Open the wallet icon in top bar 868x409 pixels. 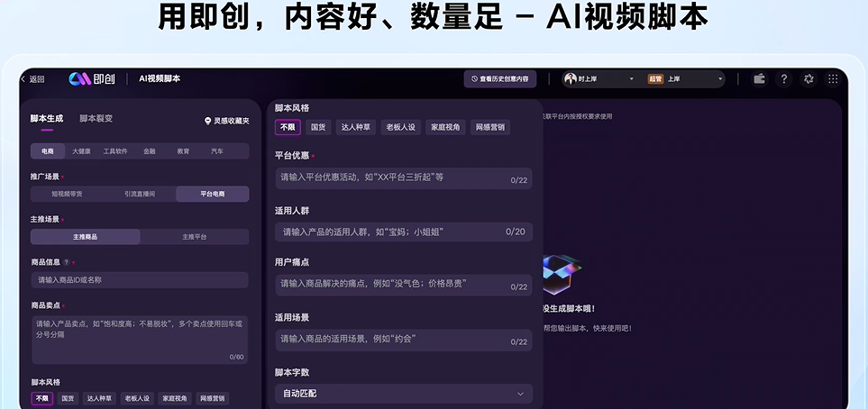759,79
